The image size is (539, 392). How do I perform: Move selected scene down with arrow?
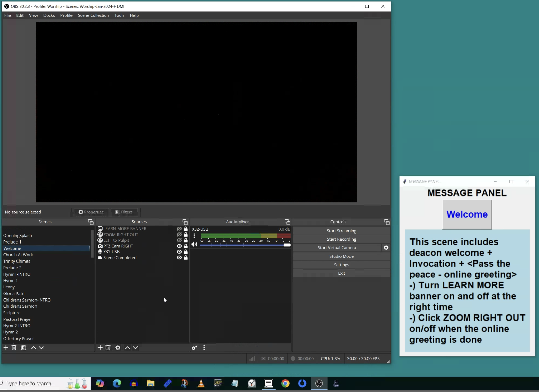coord(41,348)
